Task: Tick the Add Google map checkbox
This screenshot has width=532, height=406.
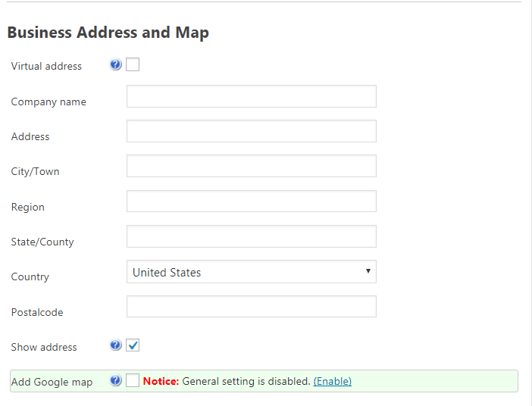Action: pyautogui.click(x=133, y=381)
